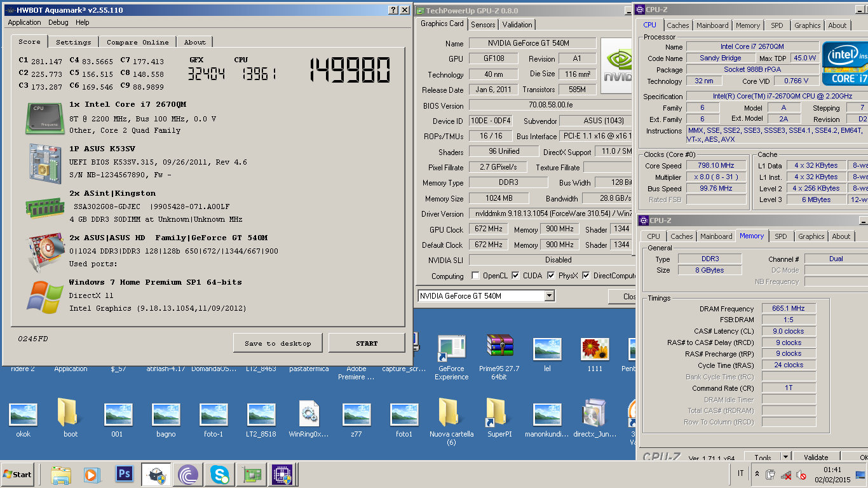Click the CPU chip icon in Aquamark
The width and height of the screenshot is (868, 488).
[x=44, y=118]
